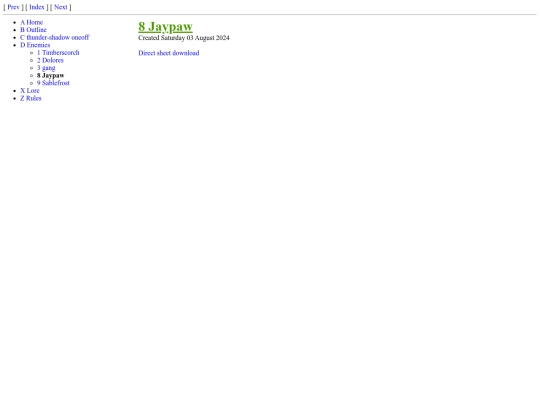
Task: Click the bold 8 Jaypaw sidebar entry
Action: point(51,75)
